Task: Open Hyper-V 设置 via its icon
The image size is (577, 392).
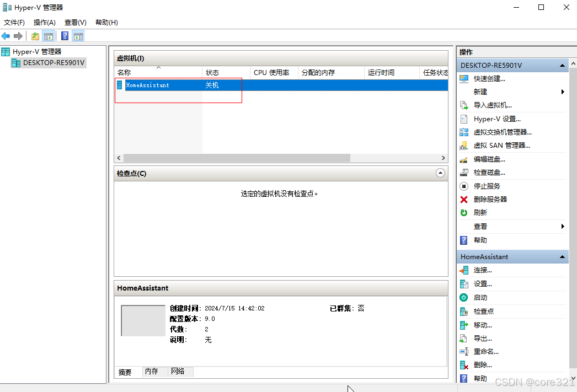Action: click(x=464, y=119)
